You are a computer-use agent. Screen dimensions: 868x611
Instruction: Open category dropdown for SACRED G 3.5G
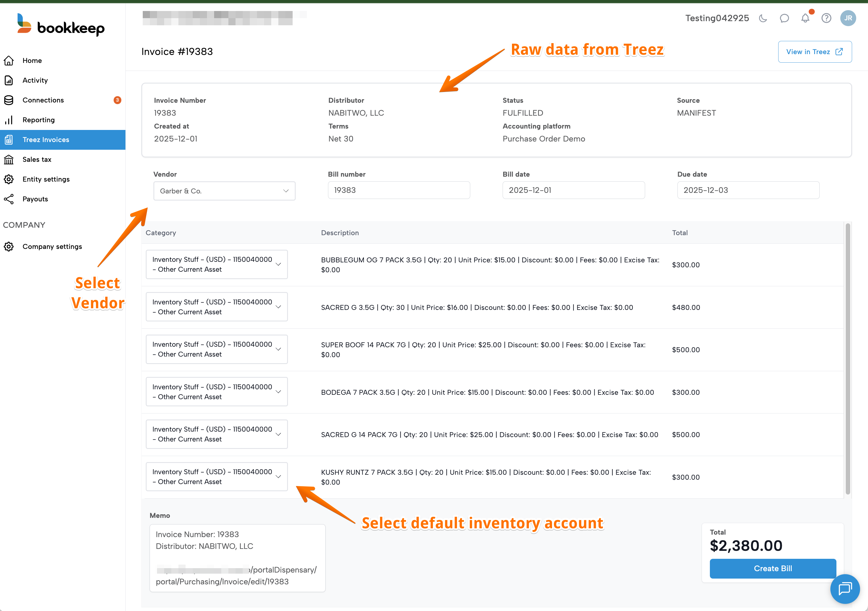[217, 307]
